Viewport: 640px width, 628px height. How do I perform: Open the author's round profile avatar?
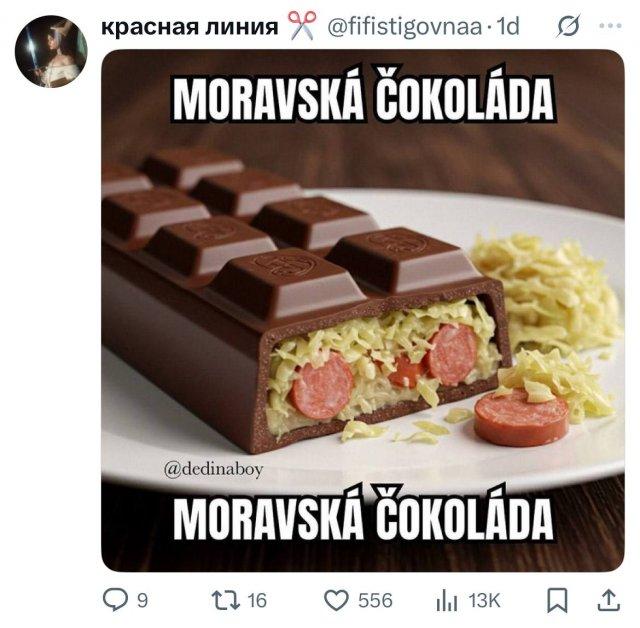pos(51,51)
